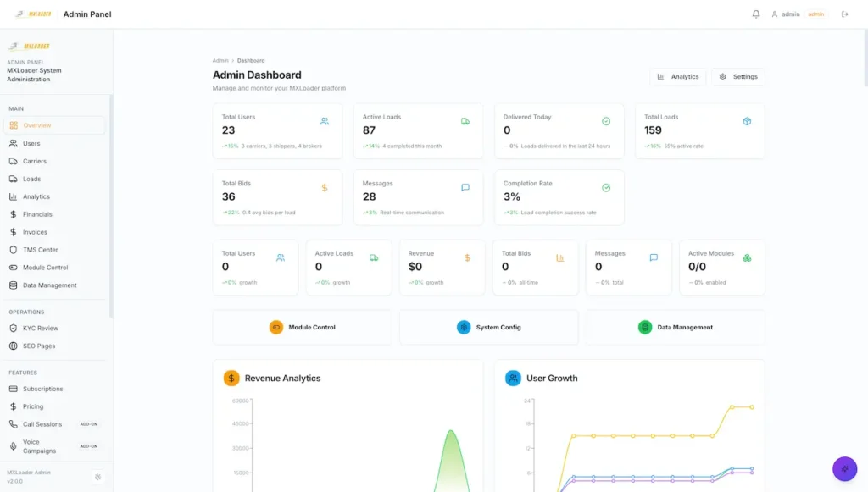Click Total Users 0 people icon
The image size is (868, 492).
[x=280, y=257]
